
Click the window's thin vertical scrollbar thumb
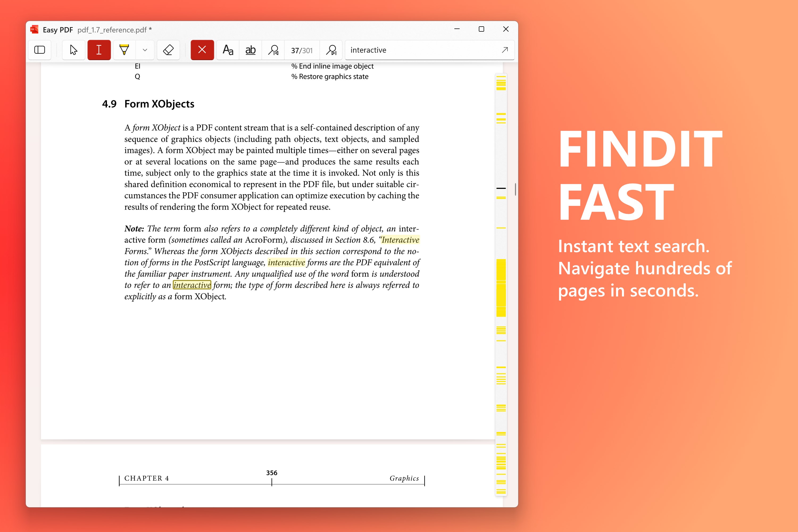click(x=516, y=189)
